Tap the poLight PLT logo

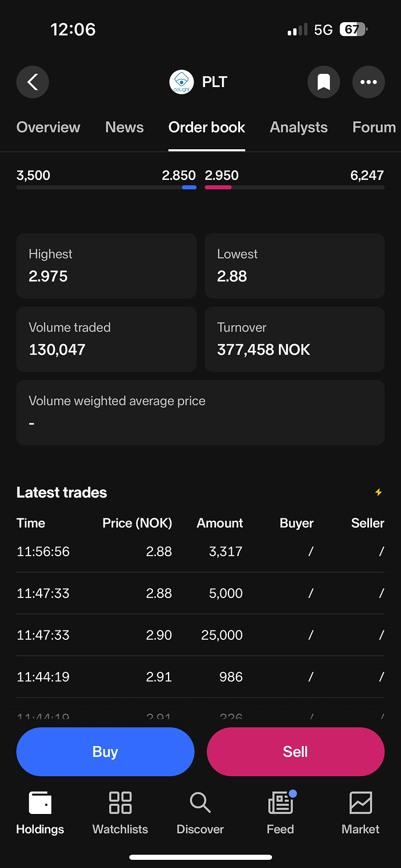click(181, 82)
